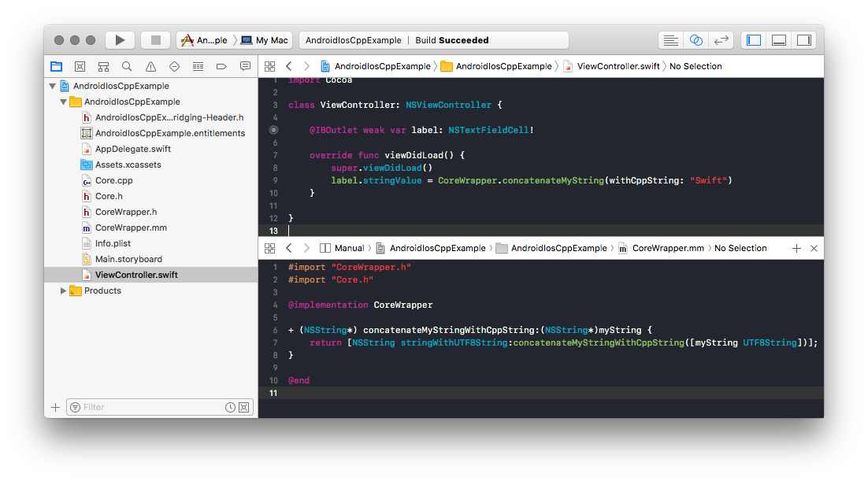Open No Selection symbol menu in top editor

coord(696,66)
